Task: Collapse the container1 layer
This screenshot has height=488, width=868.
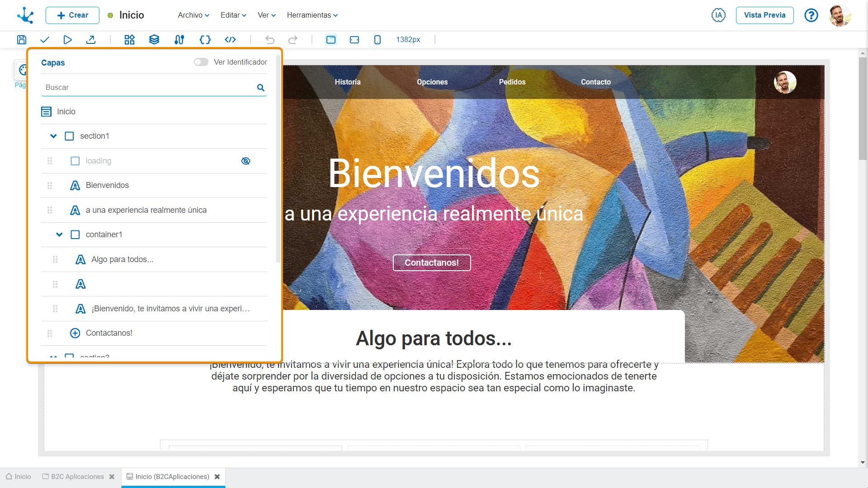Action: click(59, 235)
